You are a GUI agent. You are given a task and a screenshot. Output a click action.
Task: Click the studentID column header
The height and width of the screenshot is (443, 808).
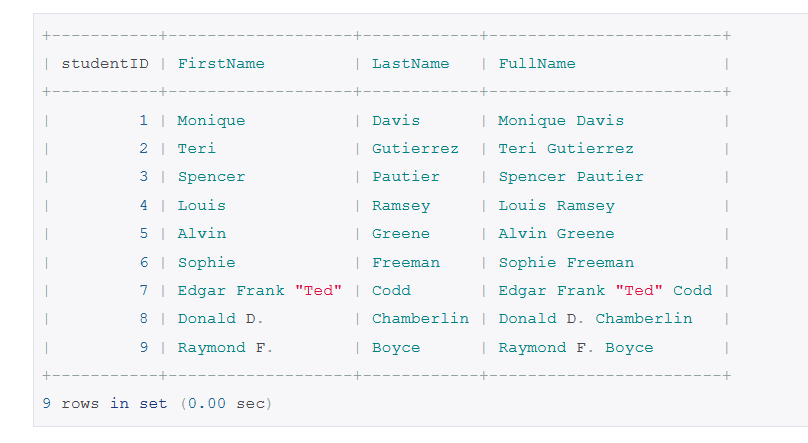105,64
